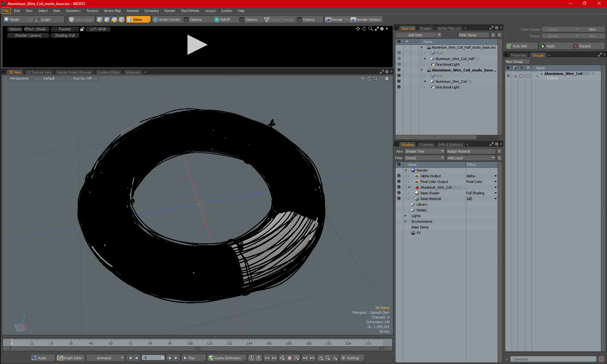Expand the Lights group in Shader Tree

click(406, 216)
